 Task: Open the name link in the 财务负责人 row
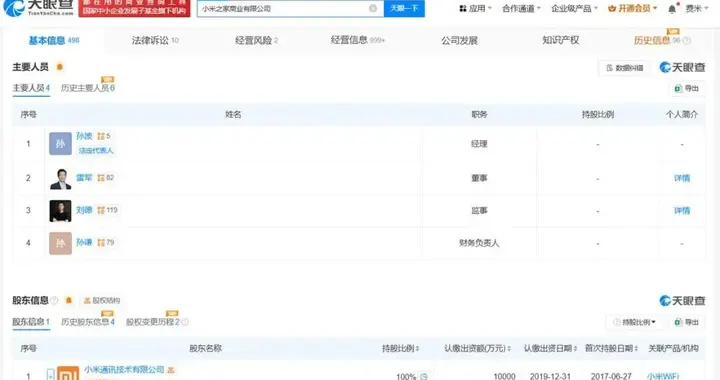point(84,242)
